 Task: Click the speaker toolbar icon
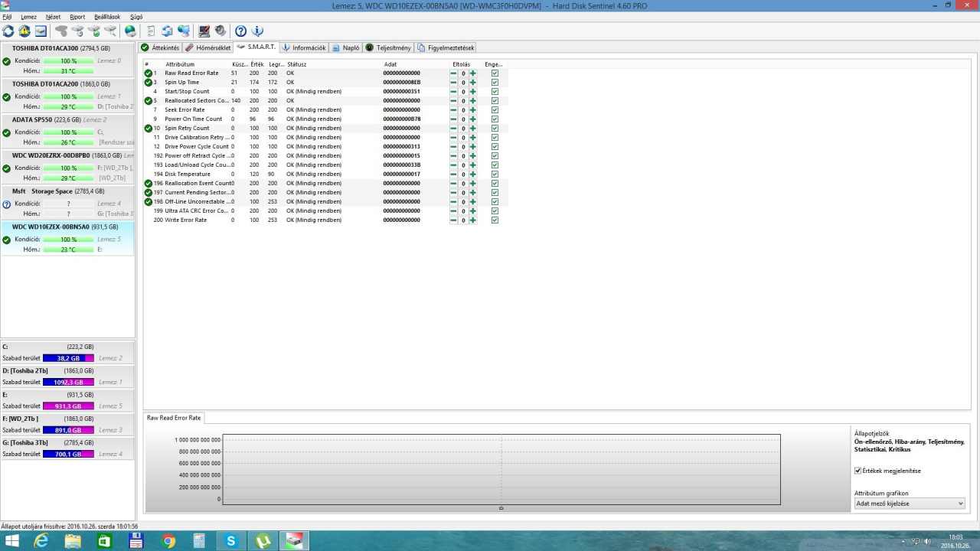click(x=220, y=31)
